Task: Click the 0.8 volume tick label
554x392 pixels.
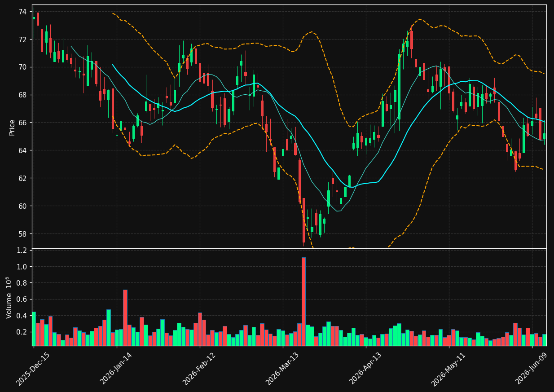Action: (x=22, y=283)
